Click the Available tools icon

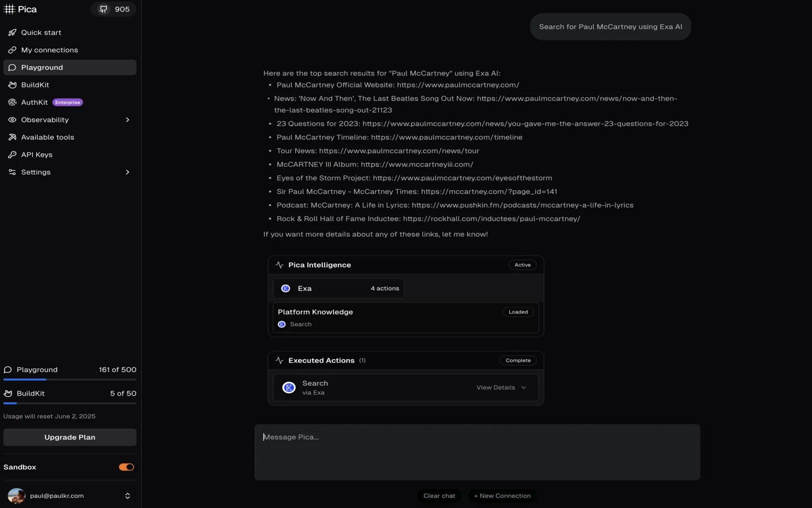pyautogui.click(x=12, y=137)
